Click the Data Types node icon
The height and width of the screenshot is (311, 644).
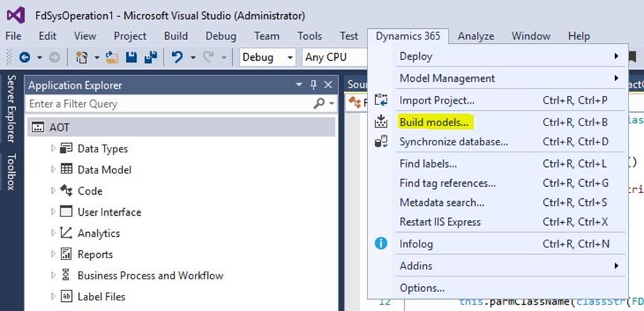pos(66,148)
